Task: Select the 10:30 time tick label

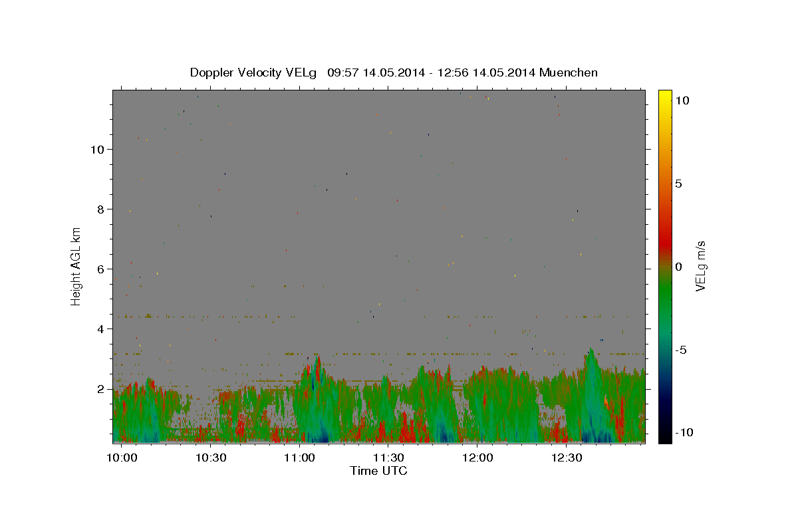Action: tap(211, 458)
